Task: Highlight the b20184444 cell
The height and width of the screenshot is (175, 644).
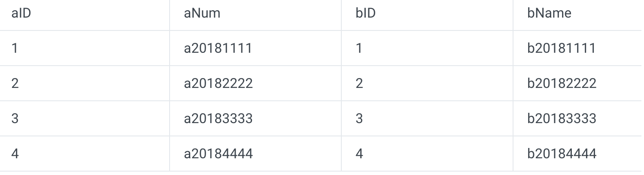Action: (x=562, y=154)
